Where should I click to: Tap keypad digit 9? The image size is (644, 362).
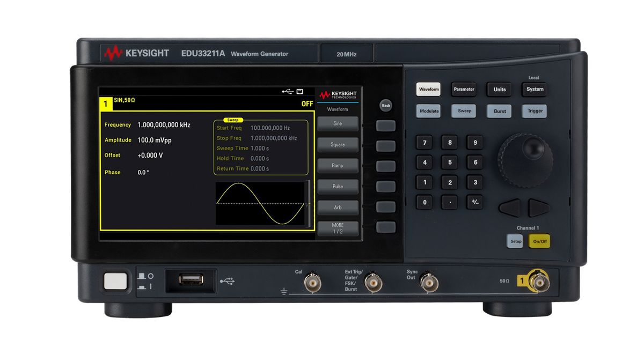(475, 143)
